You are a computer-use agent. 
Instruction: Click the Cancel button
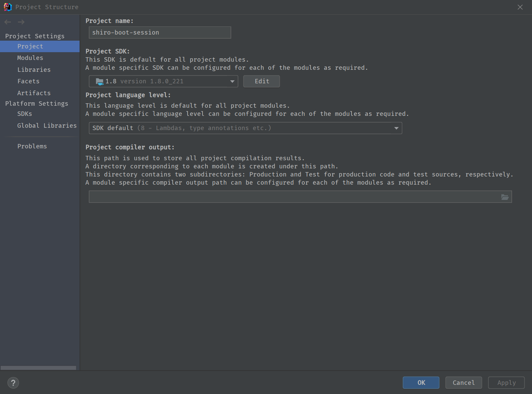pyautogui.click(x=464, y=383)
